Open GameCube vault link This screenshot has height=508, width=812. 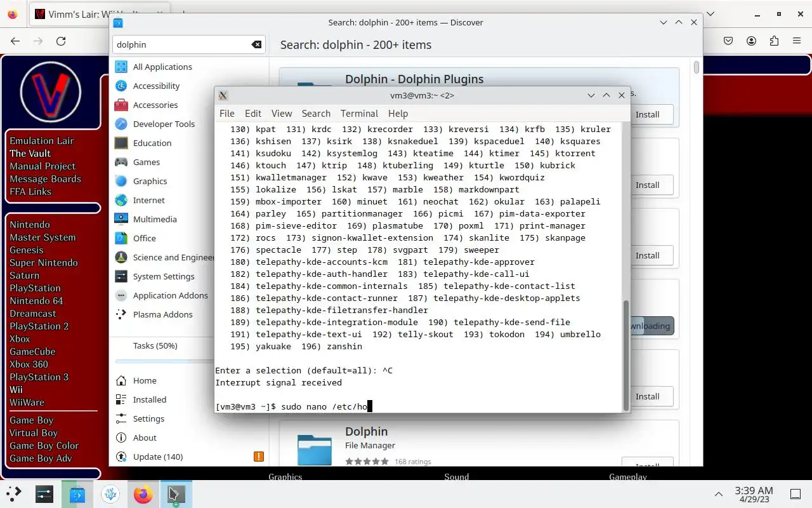pyautogui.click(x=32, y=351)
